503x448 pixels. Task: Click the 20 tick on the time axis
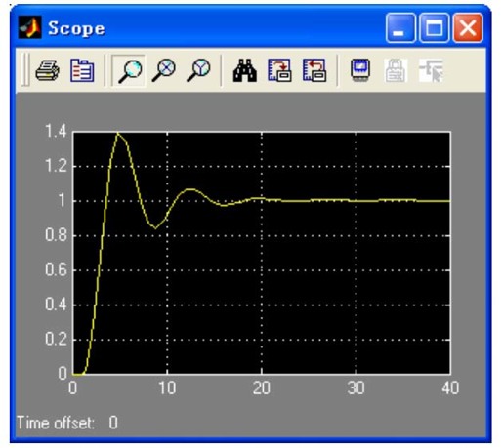coord(262,387)
